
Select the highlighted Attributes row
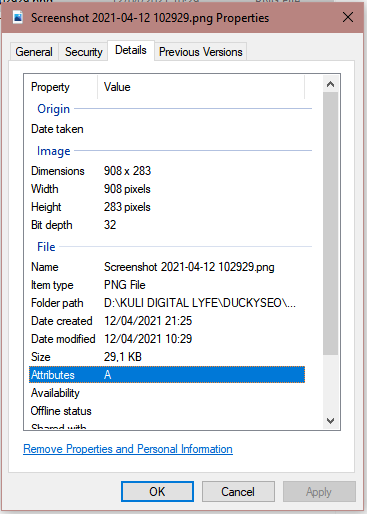(167, 375)
